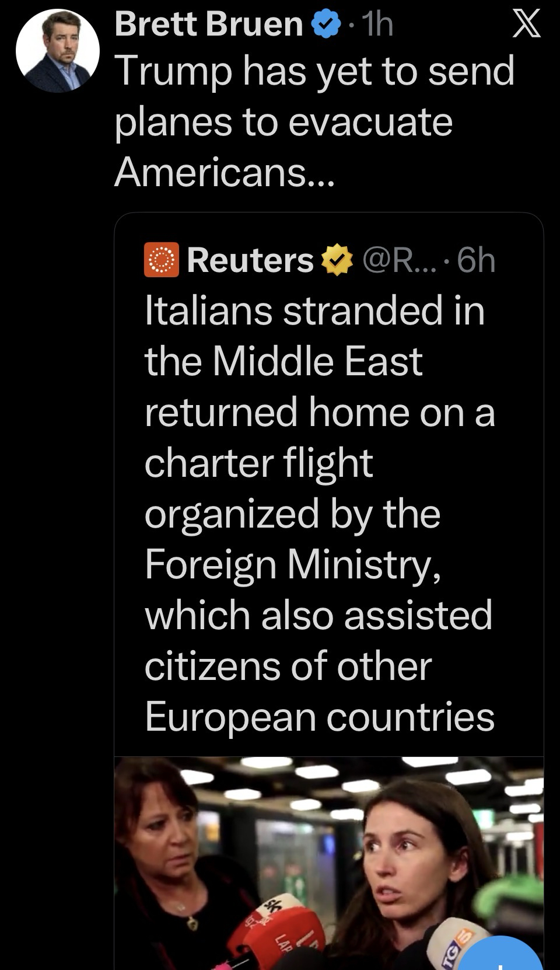Viewport: 560px width, 970px height.
Task: Tap the Reuters gold verified badge
Action: (337, 260)
